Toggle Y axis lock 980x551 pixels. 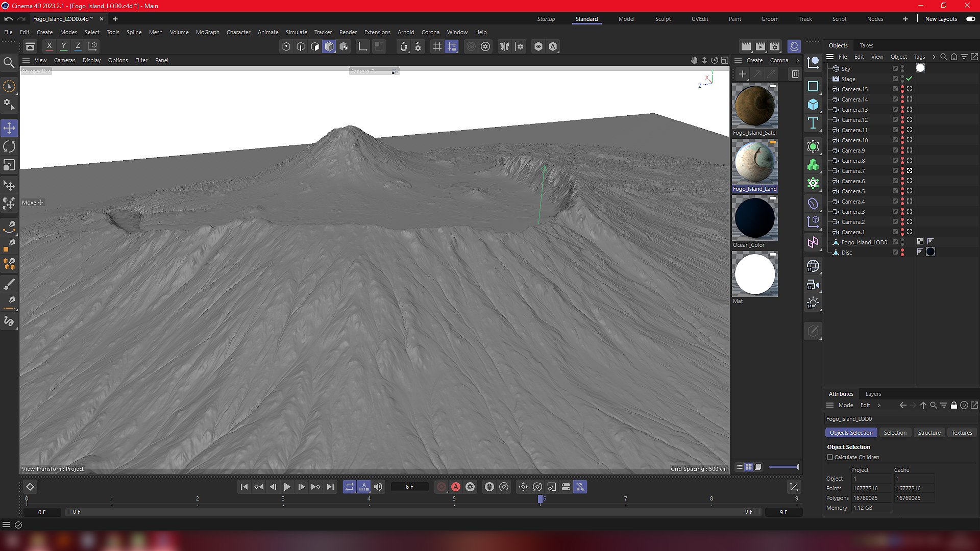(x=64, y=46)
